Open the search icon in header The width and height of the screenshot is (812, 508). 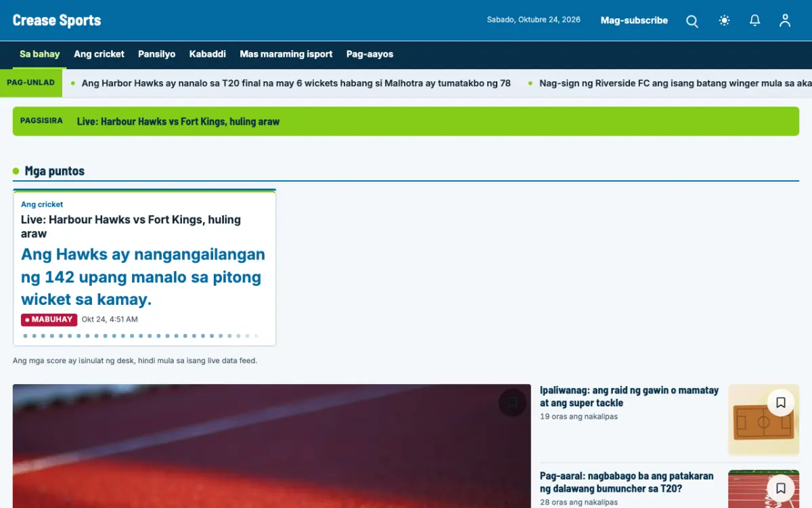pyautogui.click(x=692, y=21)
